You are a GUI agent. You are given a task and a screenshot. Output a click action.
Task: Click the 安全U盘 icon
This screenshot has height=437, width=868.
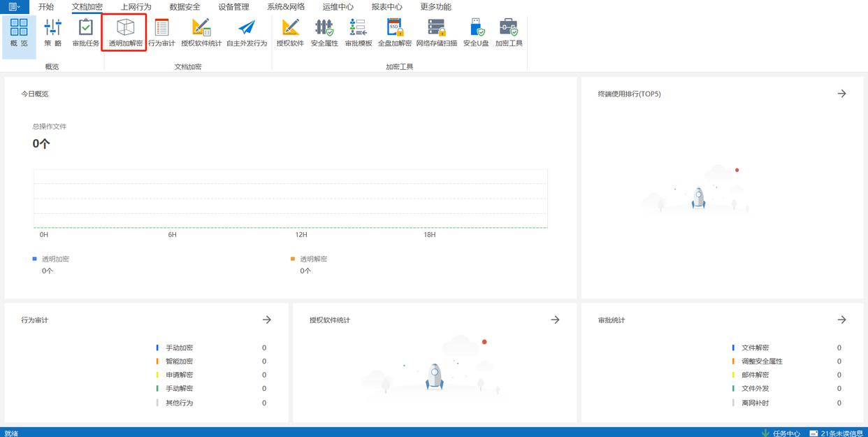click(476, 33)
